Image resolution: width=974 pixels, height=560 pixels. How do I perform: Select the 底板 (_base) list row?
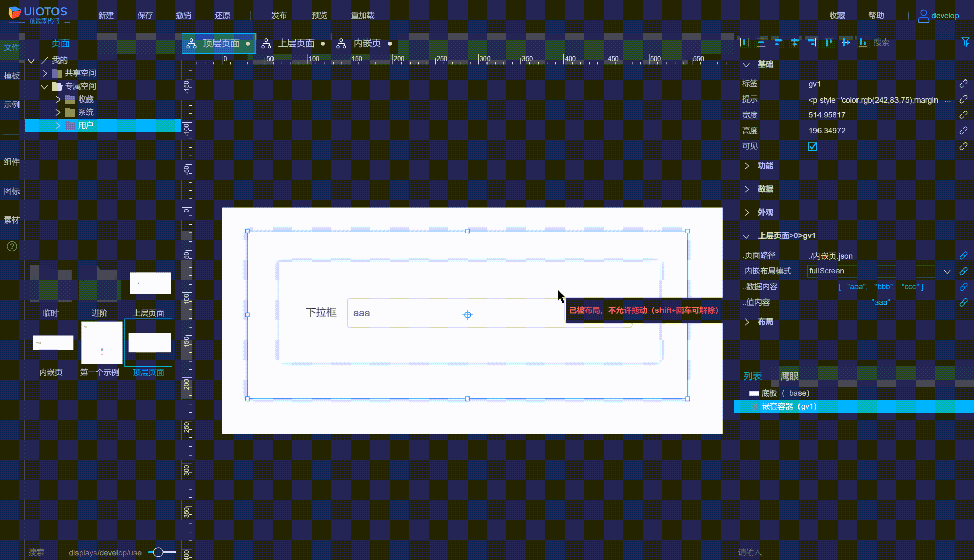coord(854,393)
